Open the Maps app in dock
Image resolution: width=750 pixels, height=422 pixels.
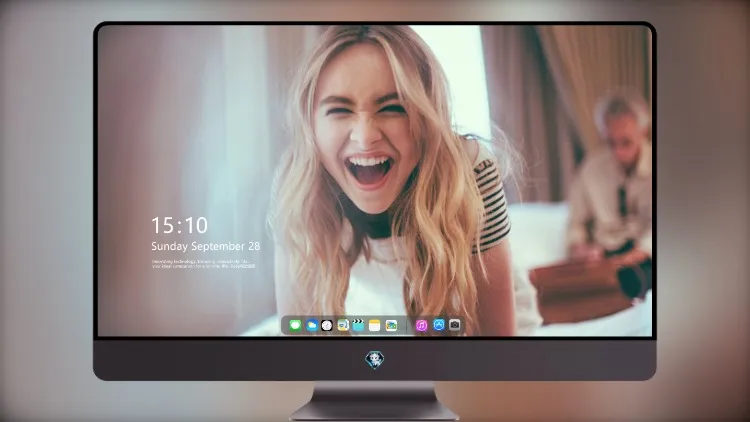[343, 325]
